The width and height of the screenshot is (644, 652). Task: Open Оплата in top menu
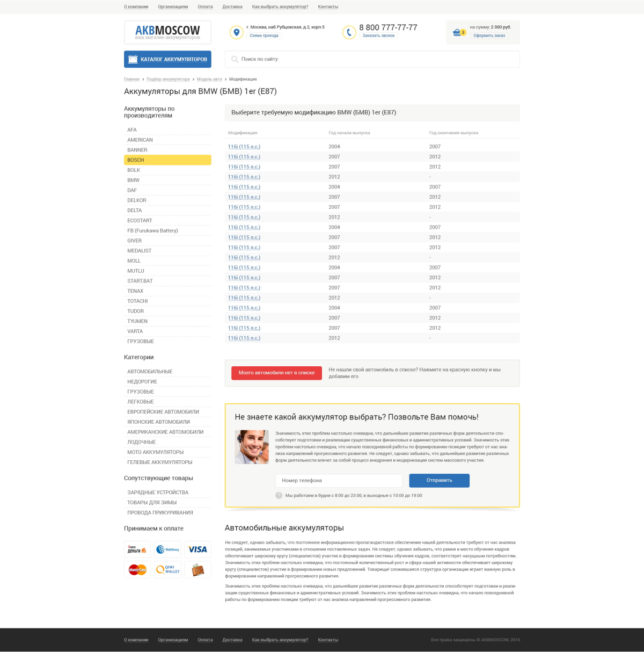[205, 6]
